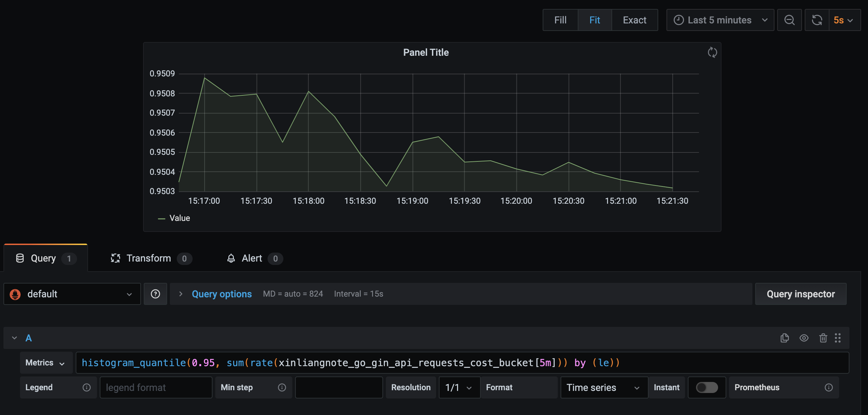Toggle the Value series in legend
Image resolution: width=868 pixels, height=415 pixels.
click(x=179, y=218)
